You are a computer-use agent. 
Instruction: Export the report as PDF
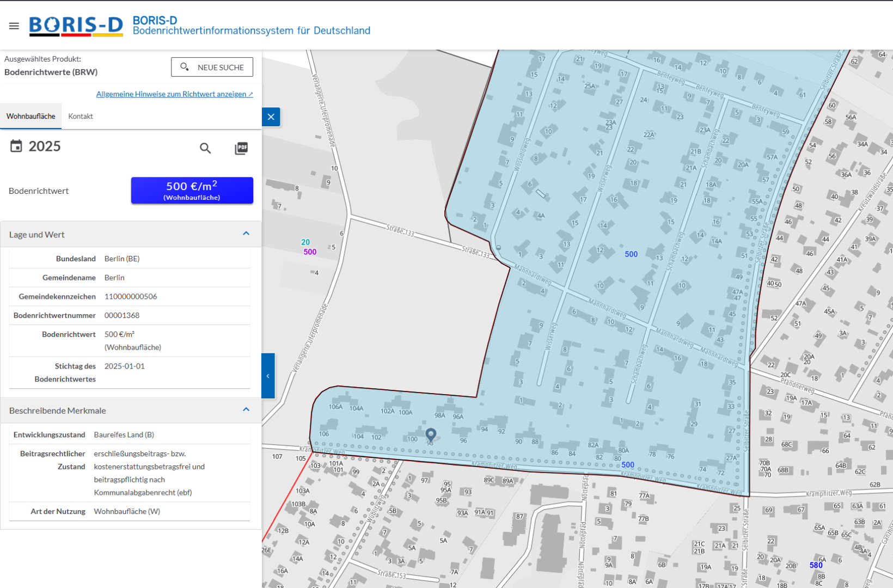[241, 148]
